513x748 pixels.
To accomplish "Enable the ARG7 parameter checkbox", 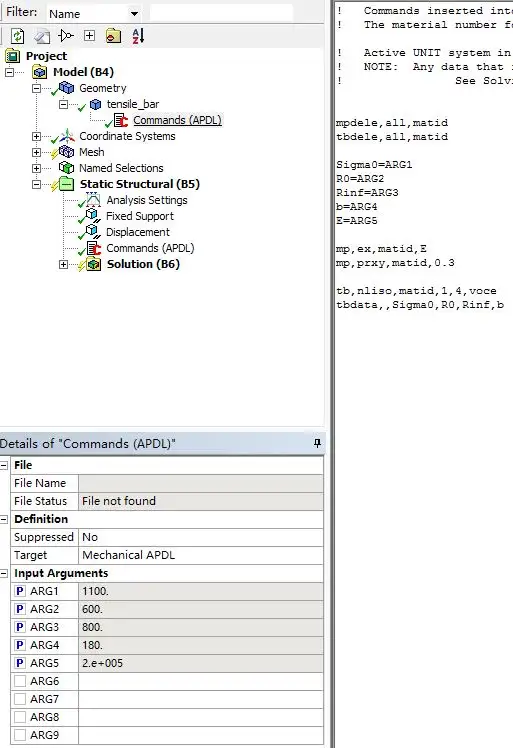I will click(20, 699).
